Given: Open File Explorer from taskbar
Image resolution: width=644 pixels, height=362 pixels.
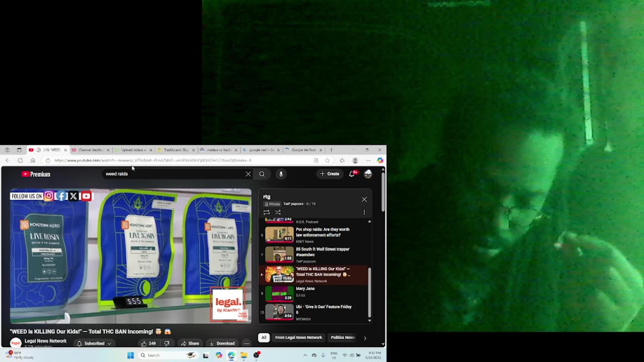Looking at the screenshot, I should (244, 355).
